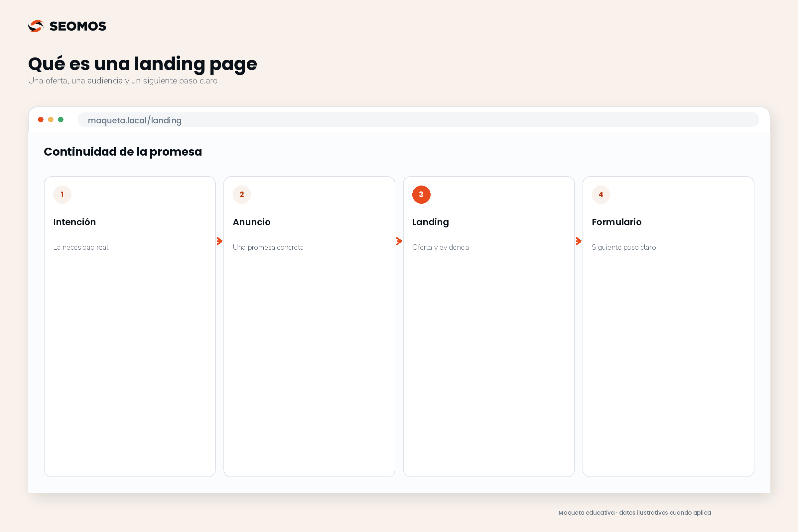Open the Anuncio card title

coord(252,222)
